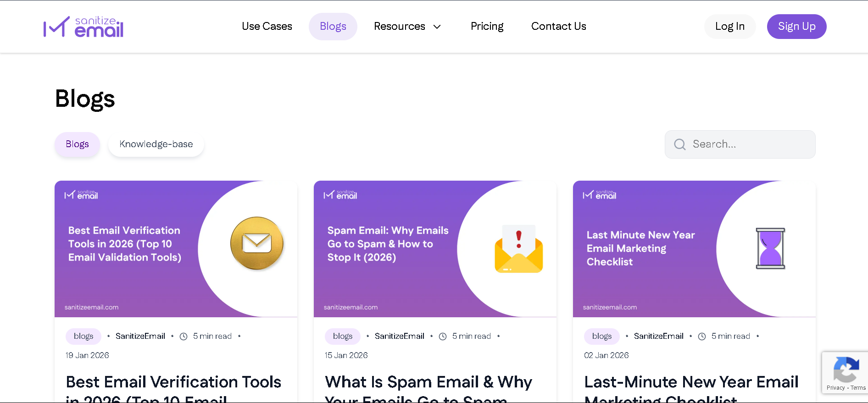Click the Log In button

tap(729, 27)
